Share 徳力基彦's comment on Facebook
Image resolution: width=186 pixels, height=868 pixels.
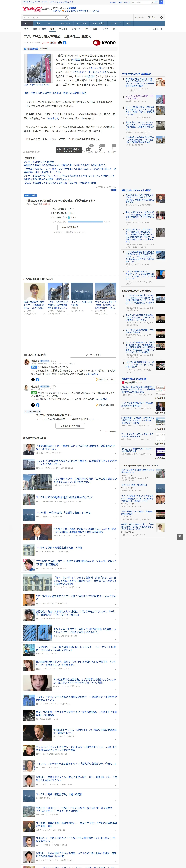[x=38, y=405]
